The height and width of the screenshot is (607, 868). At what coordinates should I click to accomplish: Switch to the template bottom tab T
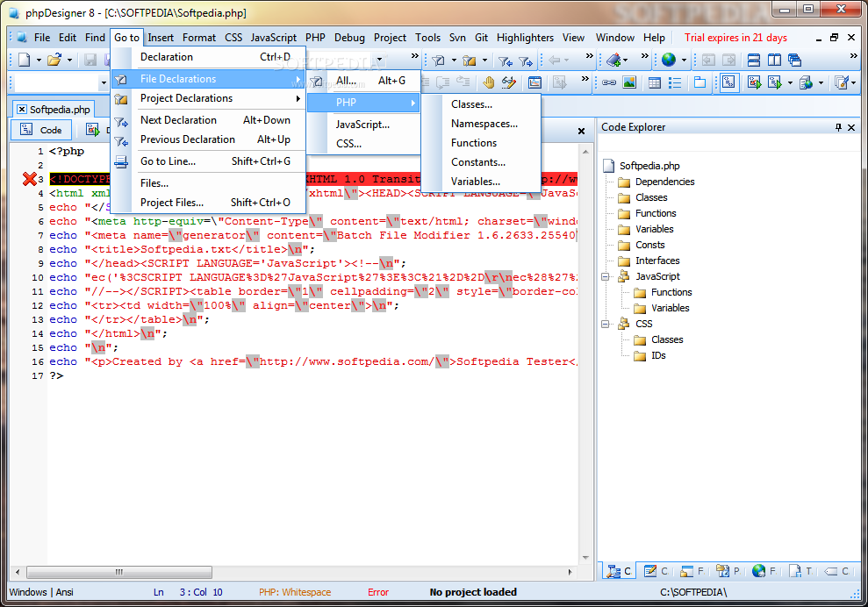click(x=800, y=571)
